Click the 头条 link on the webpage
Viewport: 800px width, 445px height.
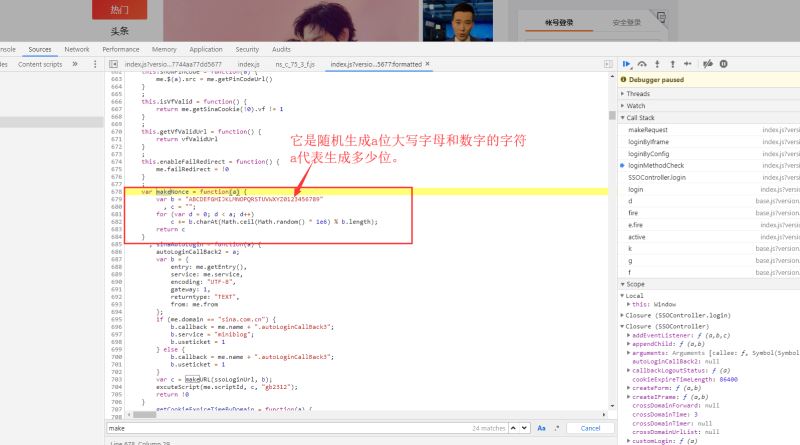pos(119,31)
